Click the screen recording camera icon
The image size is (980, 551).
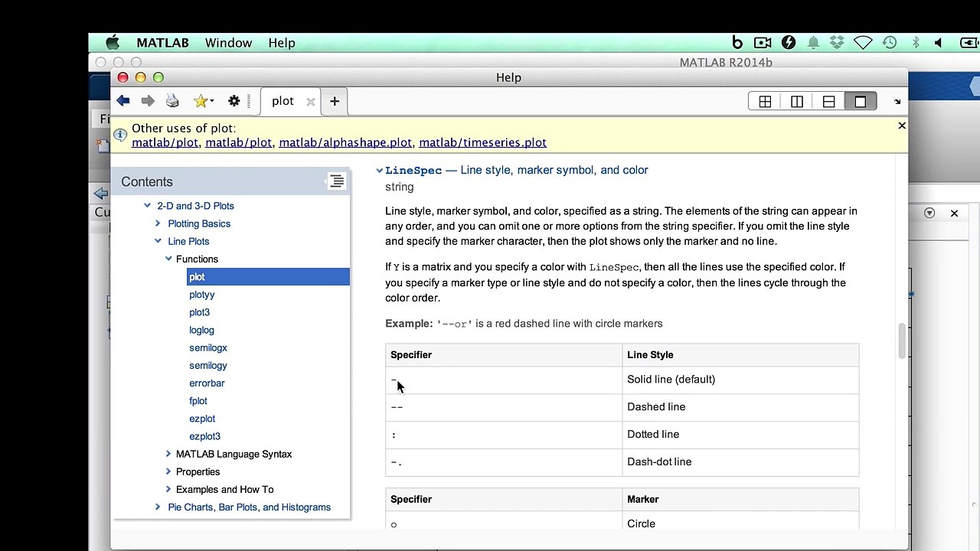click(762, 43)
